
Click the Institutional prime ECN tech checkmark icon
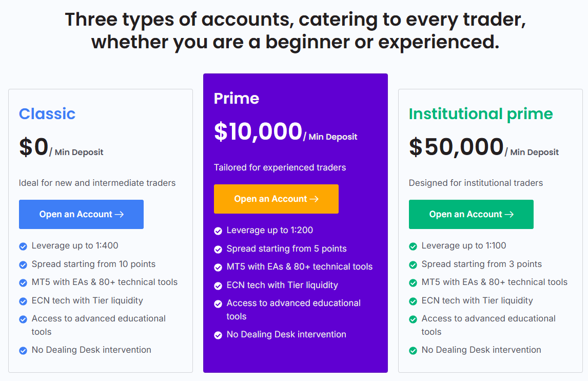coord(413,301)
